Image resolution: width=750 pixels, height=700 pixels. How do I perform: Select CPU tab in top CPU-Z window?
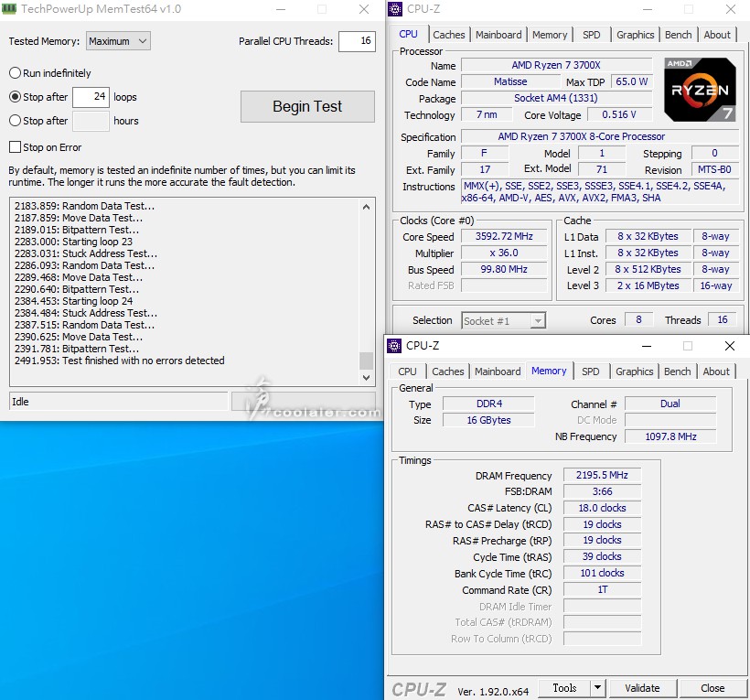pos(408,34)
